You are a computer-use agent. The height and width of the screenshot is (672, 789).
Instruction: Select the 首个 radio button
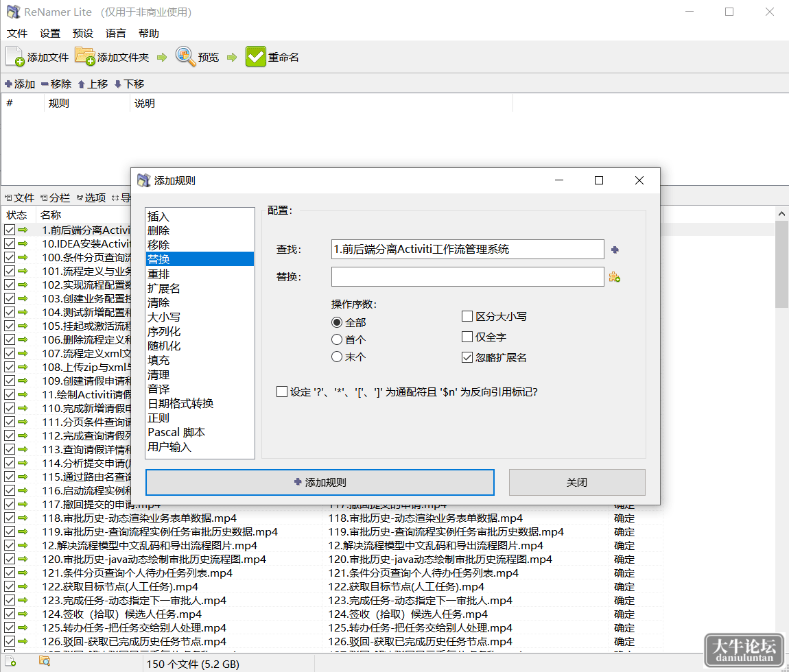[337, 340]
